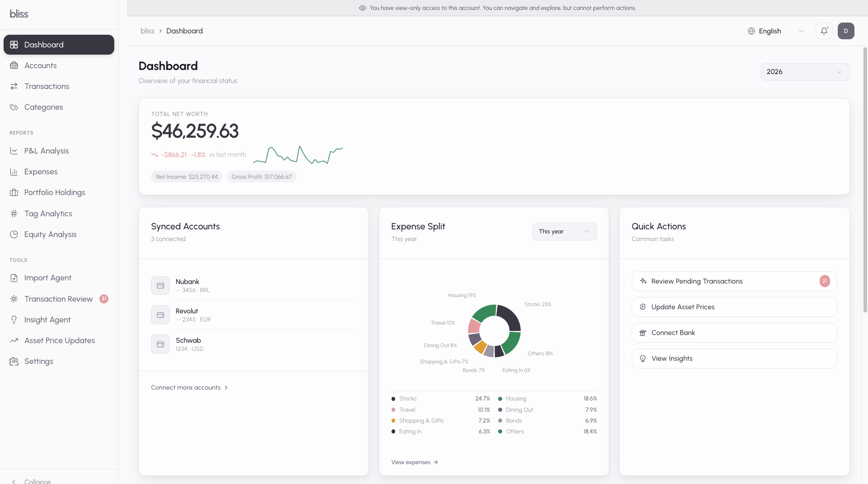
Task: Click the user avatar D
Action: tap(846, 31)
